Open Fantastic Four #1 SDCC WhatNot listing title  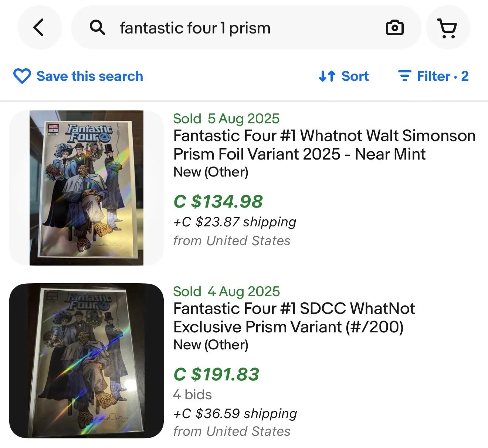294,318
